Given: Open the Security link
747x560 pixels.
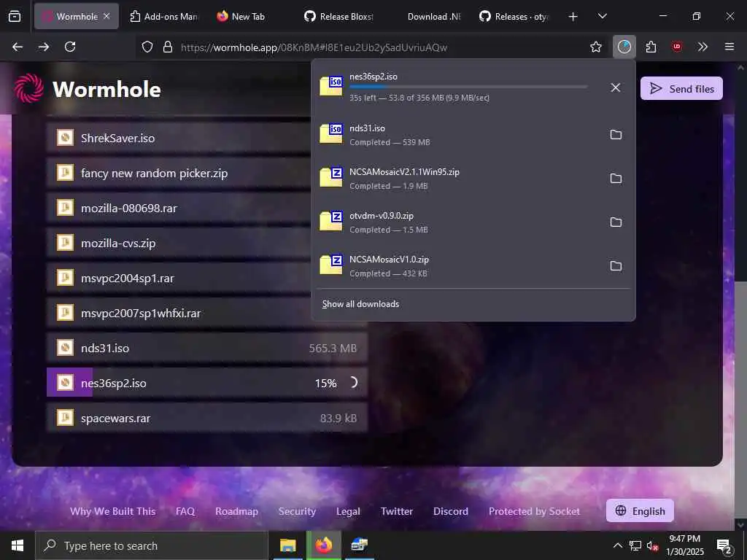Looking at the screenshot, I should pos(298,511).
